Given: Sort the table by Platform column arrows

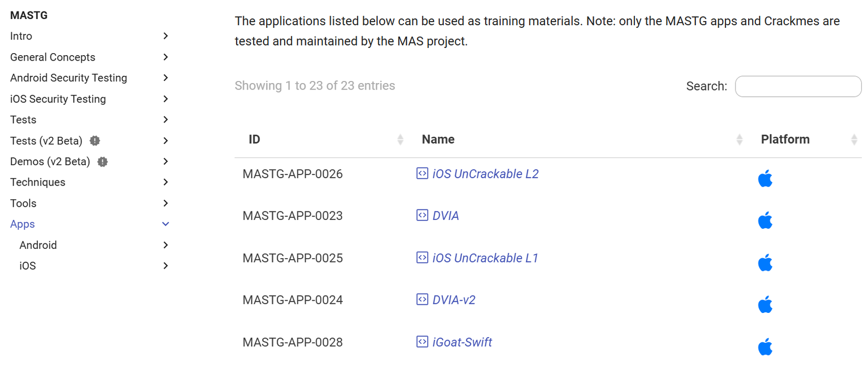Looking at the screenshot, I should coord(854,139).
